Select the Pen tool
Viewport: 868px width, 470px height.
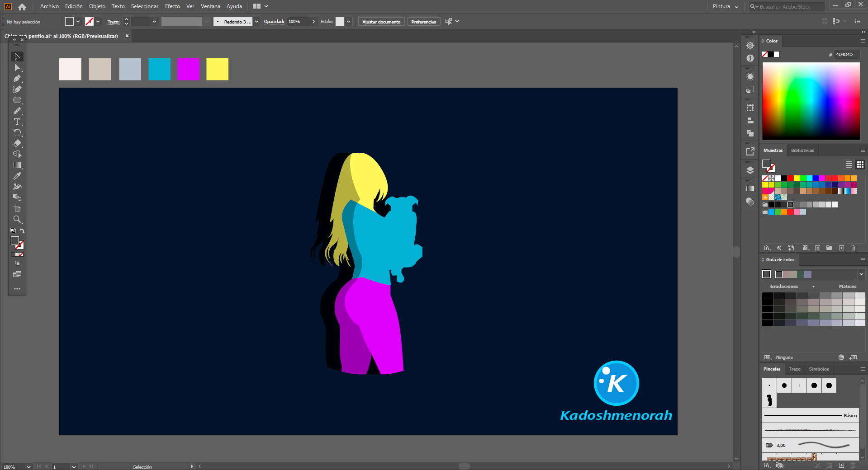(x=17, y=79)
